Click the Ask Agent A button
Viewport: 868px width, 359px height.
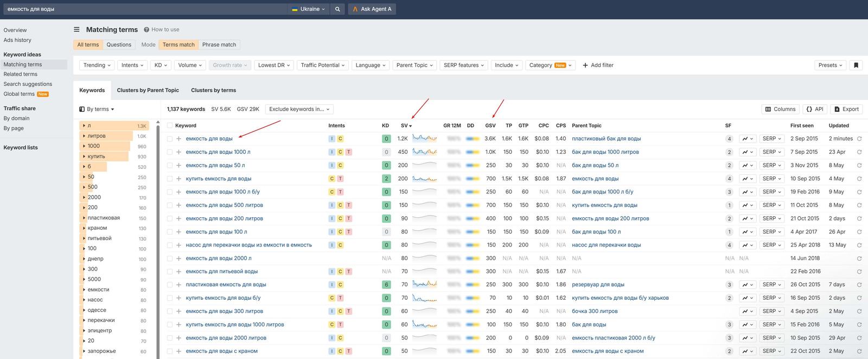tap(372, 9)
